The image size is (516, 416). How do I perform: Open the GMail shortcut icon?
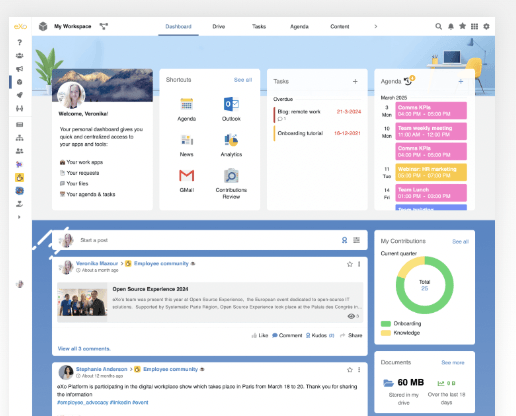coord(186,175)
